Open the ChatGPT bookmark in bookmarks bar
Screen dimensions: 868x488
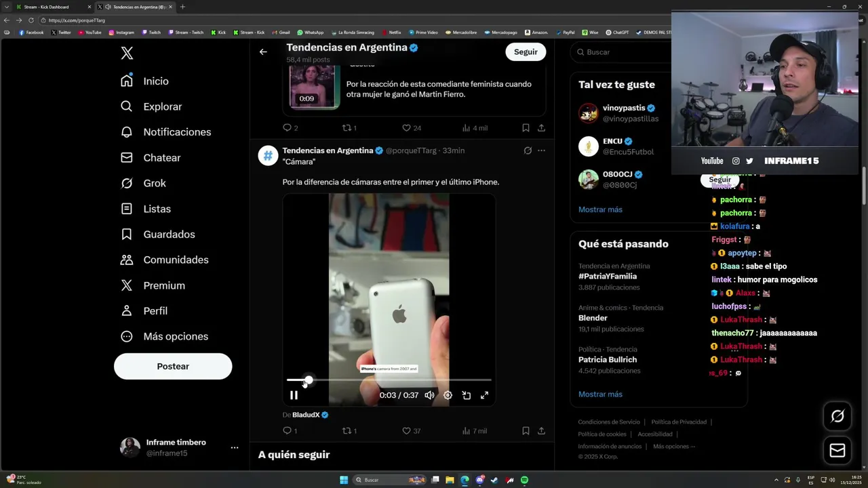[616, 32]
